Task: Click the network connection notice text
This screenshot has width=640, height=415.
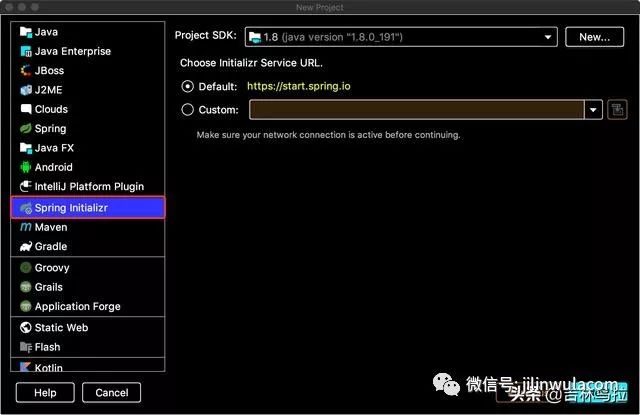Action: [328, 135]
